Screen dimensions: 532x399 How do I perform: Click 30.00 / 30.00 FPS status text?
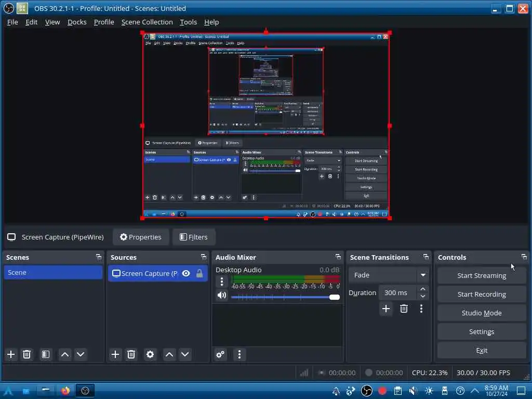click(483, 373)
